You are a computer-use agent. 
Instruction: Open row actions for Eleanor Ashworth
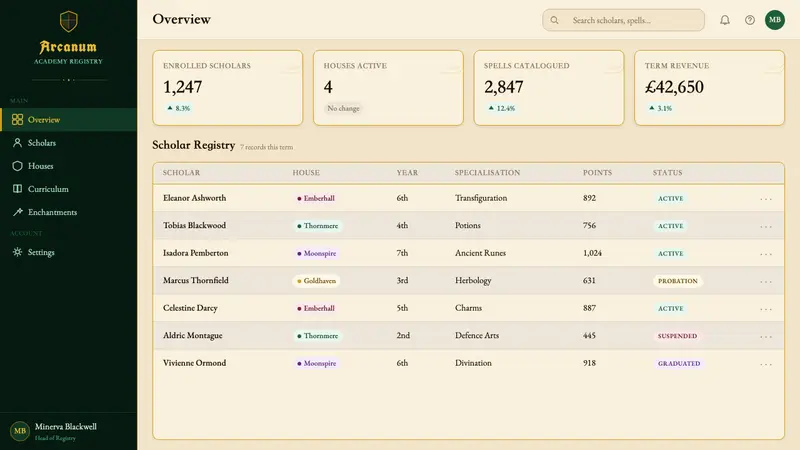[766, 198]
